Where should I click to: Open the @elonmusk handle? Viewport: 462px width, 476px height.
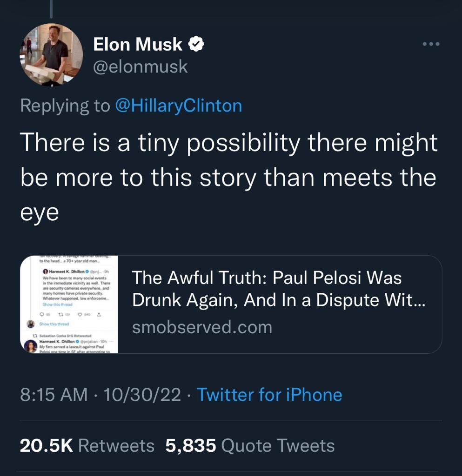[x=141, y=67]
